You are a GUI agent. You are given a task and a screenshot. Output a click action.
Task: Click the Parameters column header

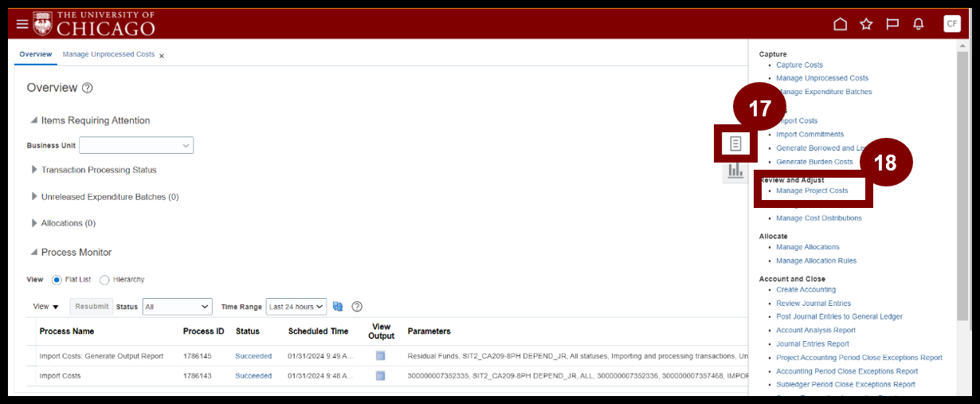coord(429,331)
